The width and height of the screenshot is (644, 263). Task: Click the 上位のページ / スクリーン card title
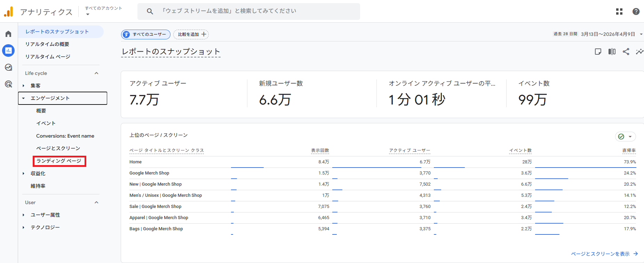tap(159, 135)
